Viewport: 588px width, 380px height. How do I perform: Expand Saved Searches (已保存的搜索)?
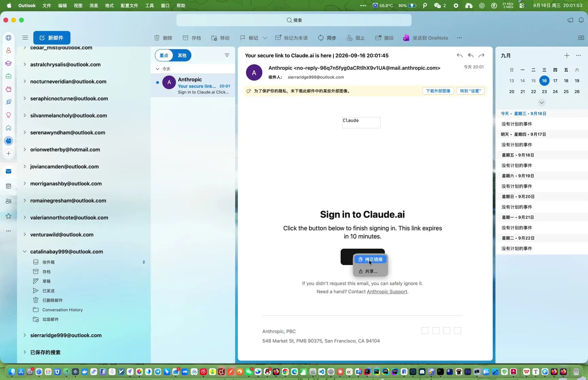click(x=24, y=352)
